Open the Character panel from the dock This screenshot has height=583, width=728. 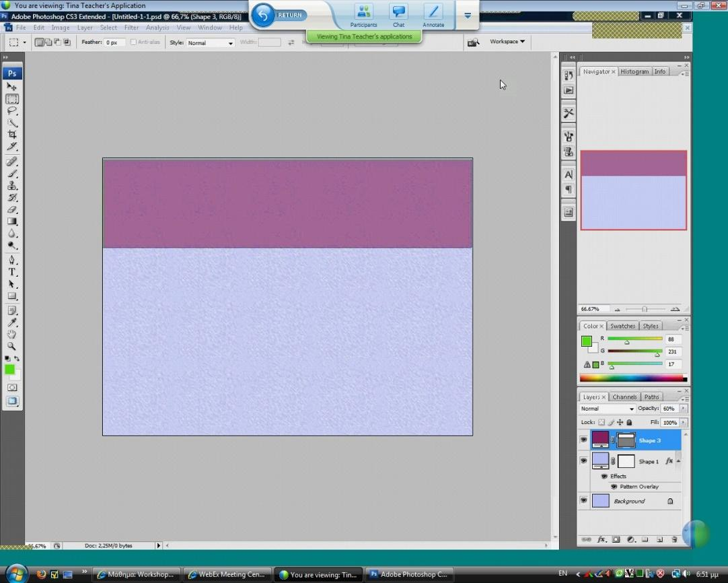pos(569,174)
